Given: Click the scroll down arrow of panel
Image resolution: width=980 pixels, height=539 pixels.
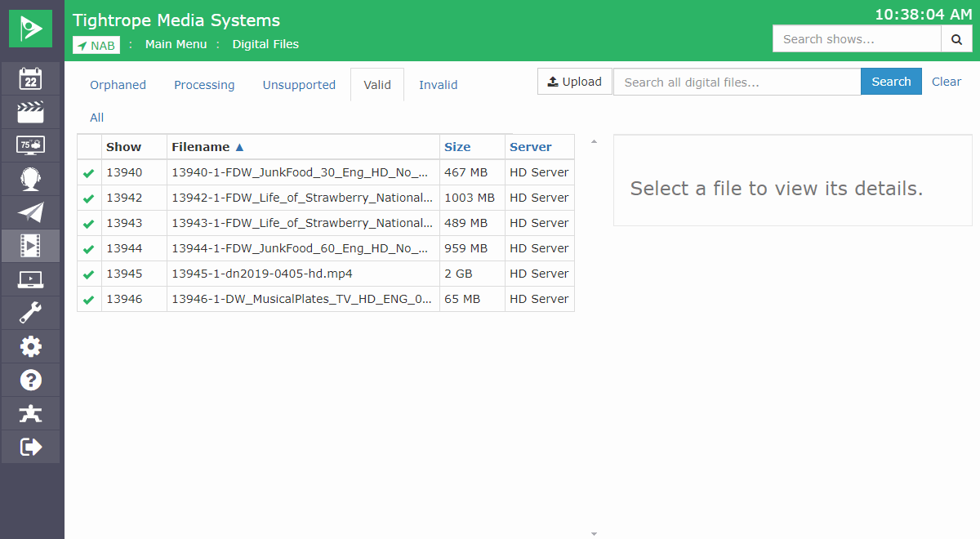Looking at the screenshot, I should tap(595, 533).
